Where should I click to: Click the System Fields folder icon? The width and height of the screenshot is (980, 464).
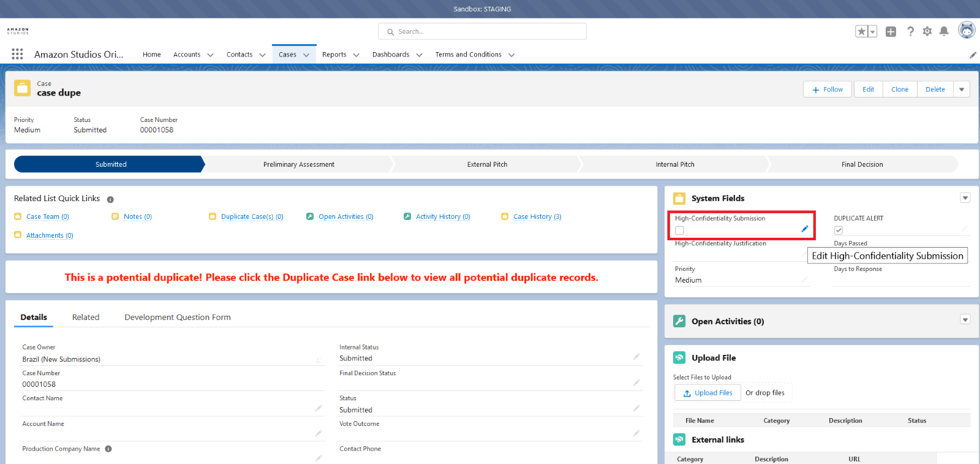(x=679, y=198)
